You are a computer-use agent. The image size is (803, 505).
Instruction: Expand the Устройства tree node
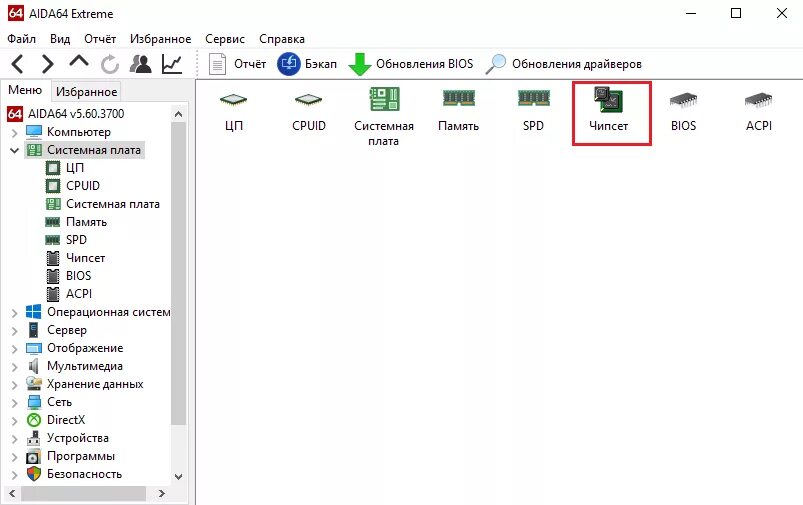click(x=14, y=439)
